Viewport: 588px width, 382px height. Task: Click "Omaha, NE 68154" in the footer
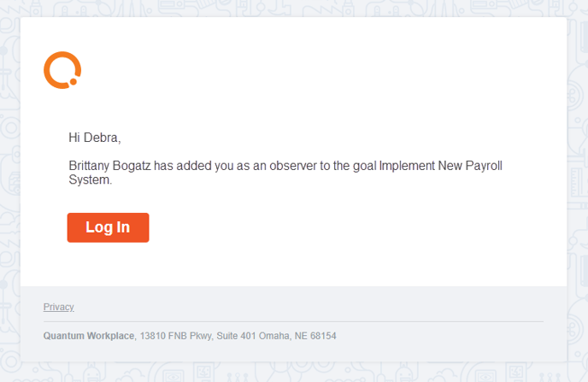(x=297, y=336)
